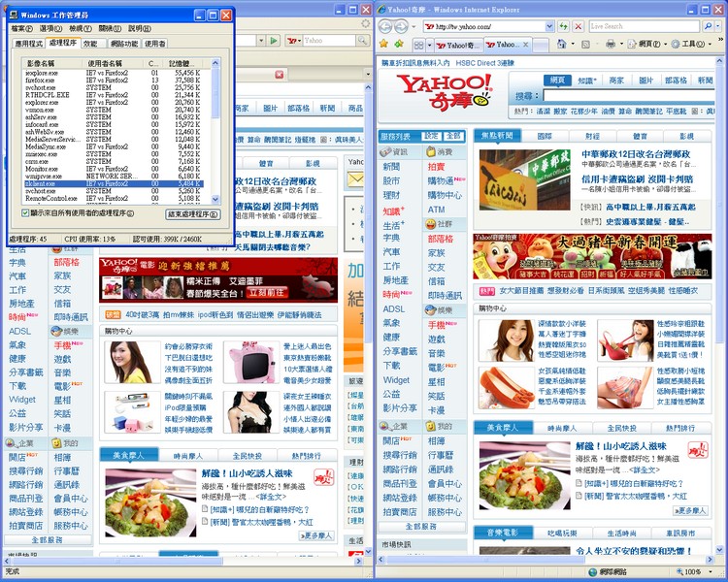Open Task Manager 關機 menu
This screenshot has height=582, width=728.
point(110,29)
